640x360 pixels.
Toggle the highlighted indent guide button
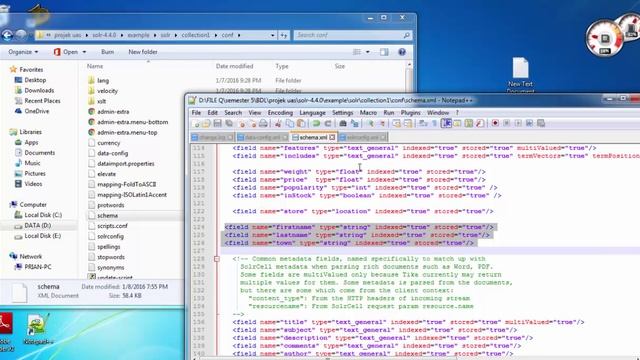(x=446, y=123)
